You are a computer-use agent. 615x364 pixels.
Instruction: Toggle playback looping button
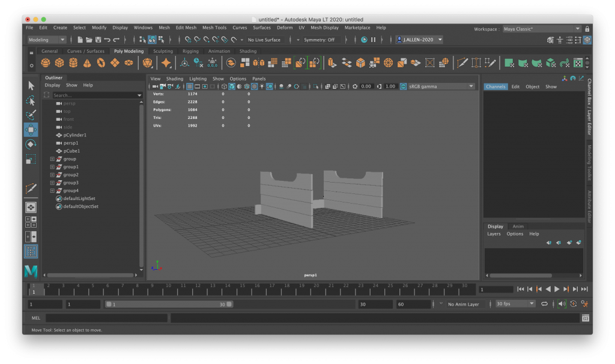(544, 304)
